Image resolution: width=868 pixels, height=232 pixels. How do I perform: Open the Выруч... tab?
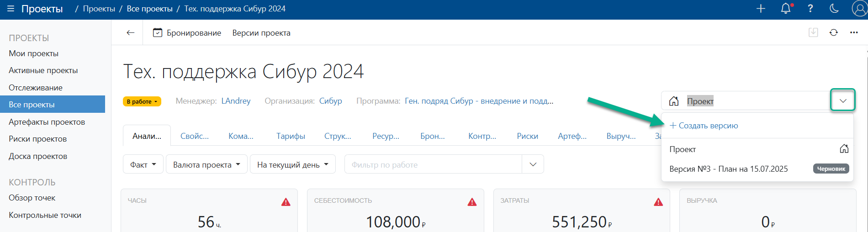click(x=621, y=136)
